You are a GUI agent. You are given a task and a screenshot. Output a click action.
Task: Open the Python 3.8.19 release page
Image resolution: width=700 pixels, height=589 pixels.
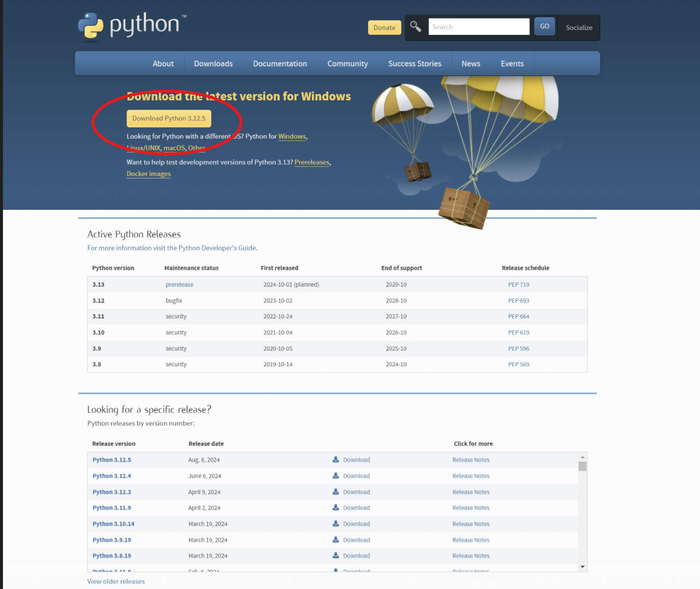tap(112, 556)
